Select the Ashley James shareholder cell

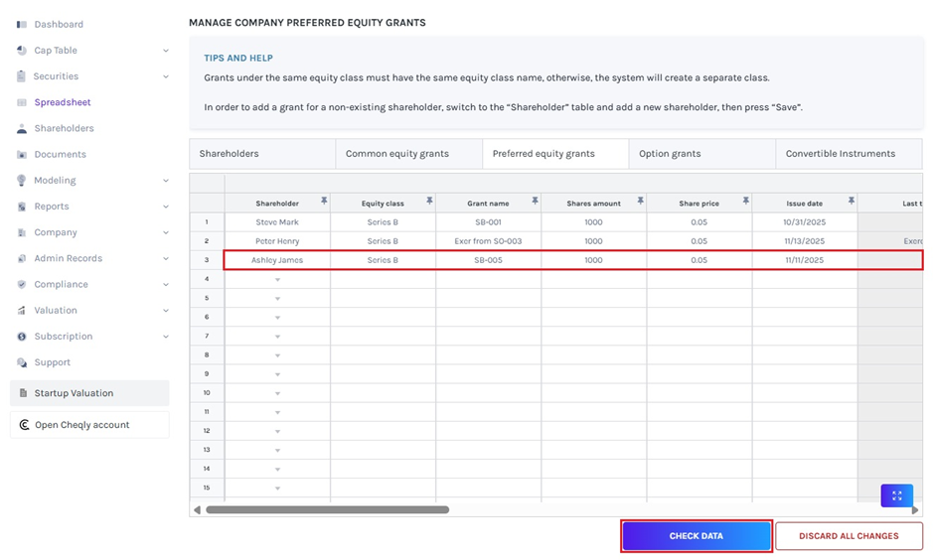pos(277,260)
